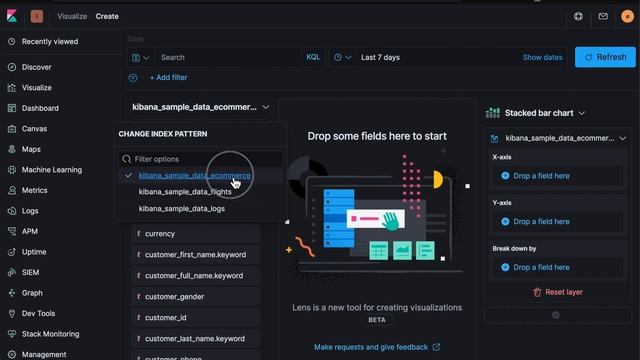The height and width of the screenshot is (360, 640).
Task: Select the customer_last_name.keyword field
Action: pos(196,339)
